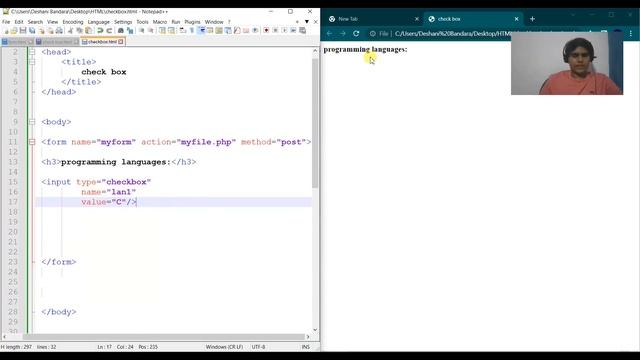Viewport: 640px width, 360px height.
Task: Click the Open file toolbar icon
Action: 14,31
